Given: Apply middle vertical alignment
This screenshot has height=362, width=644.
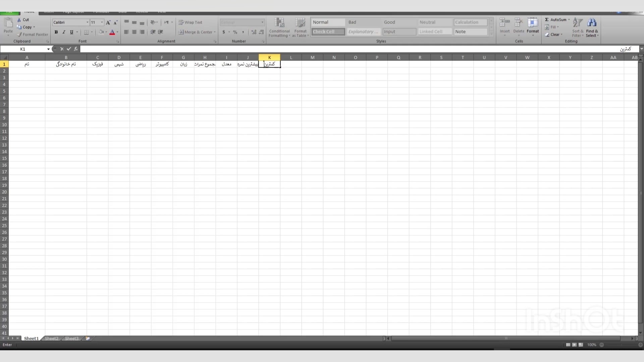Looking at the screenshot, I should tap(134, 22).
